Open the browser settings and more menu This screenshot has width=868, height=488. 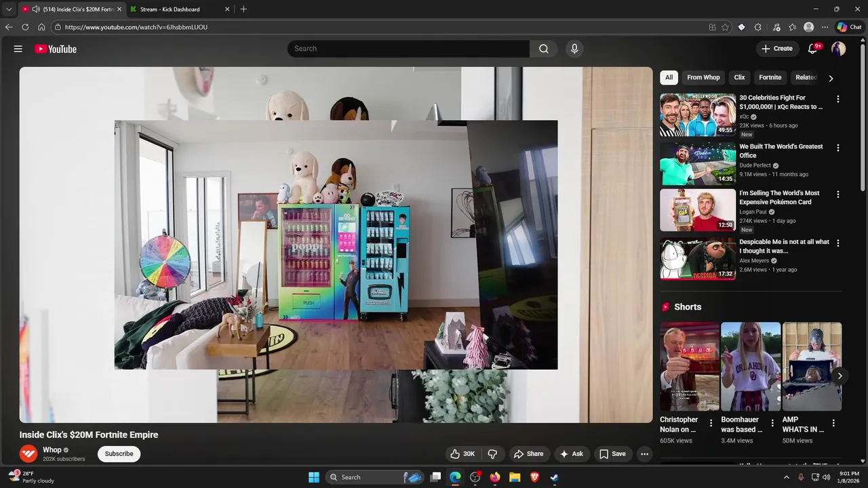(x=825, y=27)
